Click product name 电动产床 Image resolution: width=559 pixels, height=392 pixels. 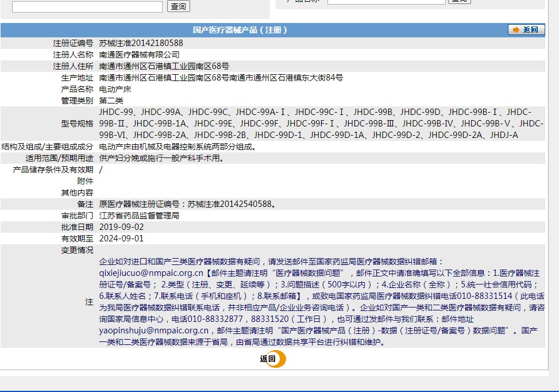click(x=115, y=89)
